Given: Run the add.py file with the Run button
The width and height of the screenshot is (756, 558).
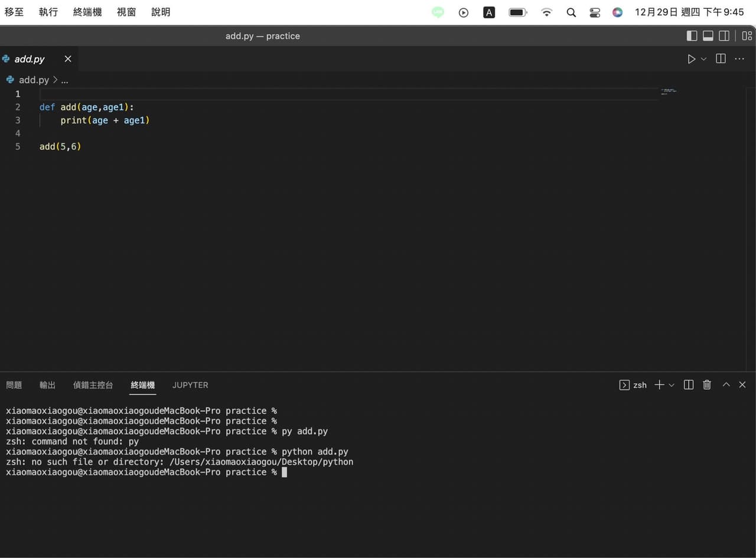Looking at the screenshot, I should (x=691, y=58).
